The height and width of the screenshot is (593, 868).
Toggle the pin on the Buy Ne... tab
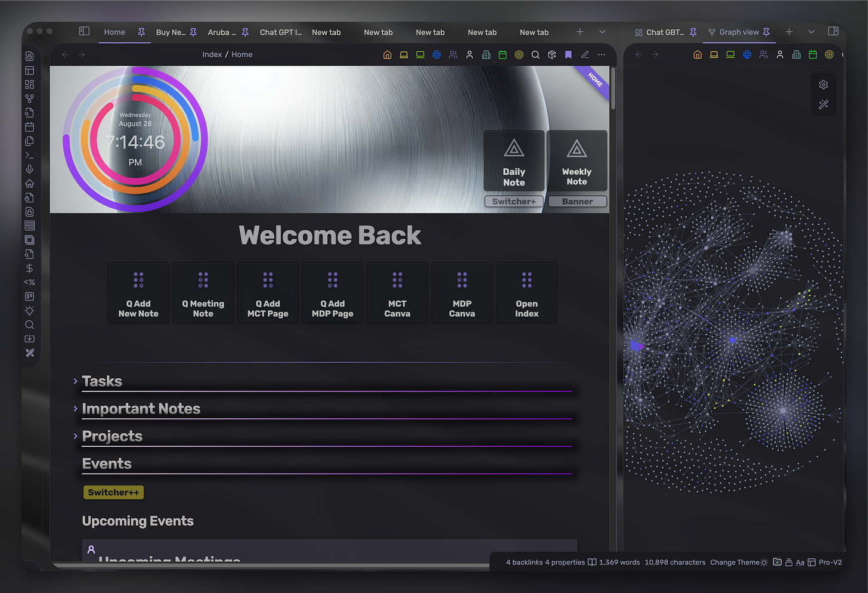click(193, 32)
